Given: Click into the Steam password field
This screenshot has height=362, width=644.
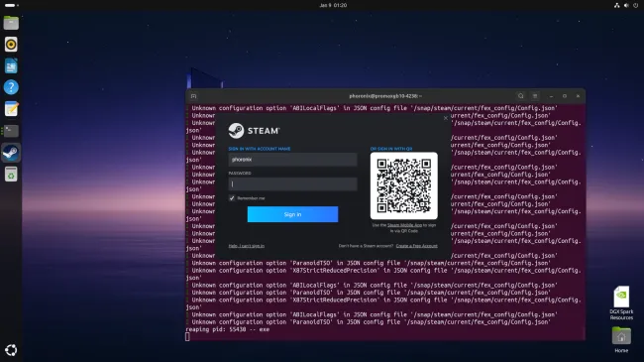Looking at the screenshot, I should coord(292,184).
